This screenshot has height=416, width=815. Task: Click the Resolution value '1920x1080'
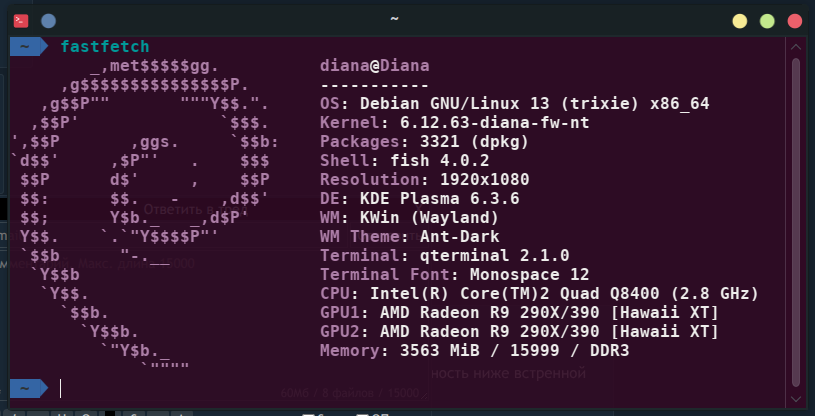tap(484, 179)
